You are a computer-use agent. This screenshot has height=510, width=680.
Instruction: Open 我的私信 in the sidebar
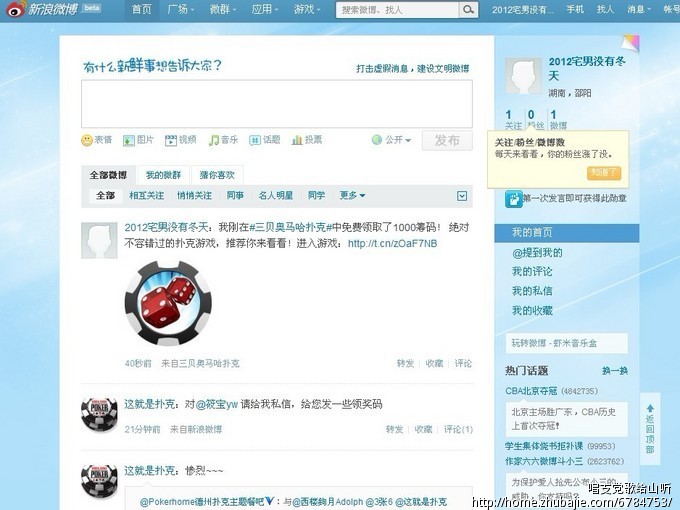click(532, 291)
